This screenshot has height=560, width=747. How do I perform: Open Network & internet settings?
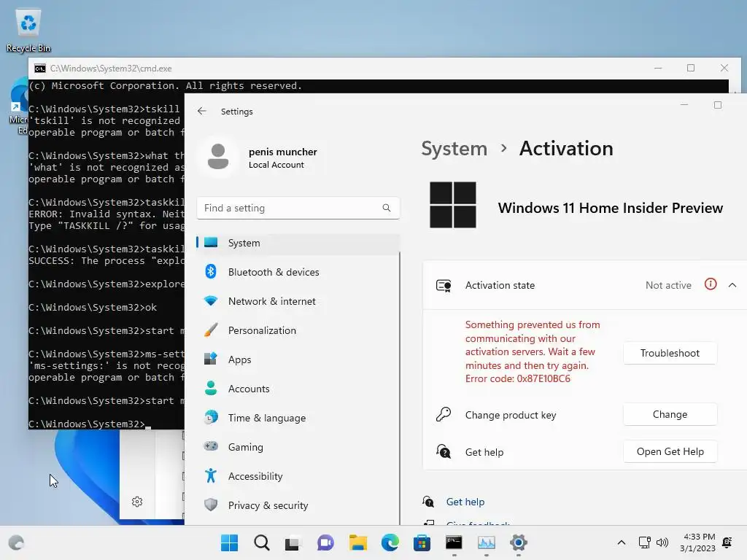coord(298,301)
